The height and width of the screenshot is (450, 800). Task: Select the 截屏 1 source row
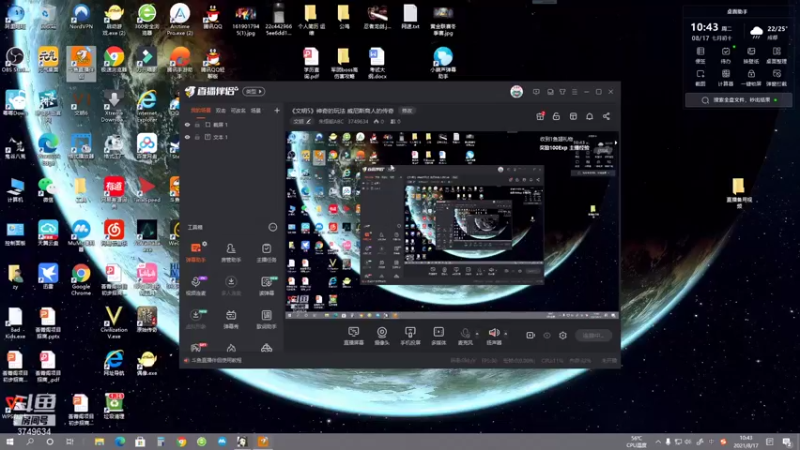point(232,124)
